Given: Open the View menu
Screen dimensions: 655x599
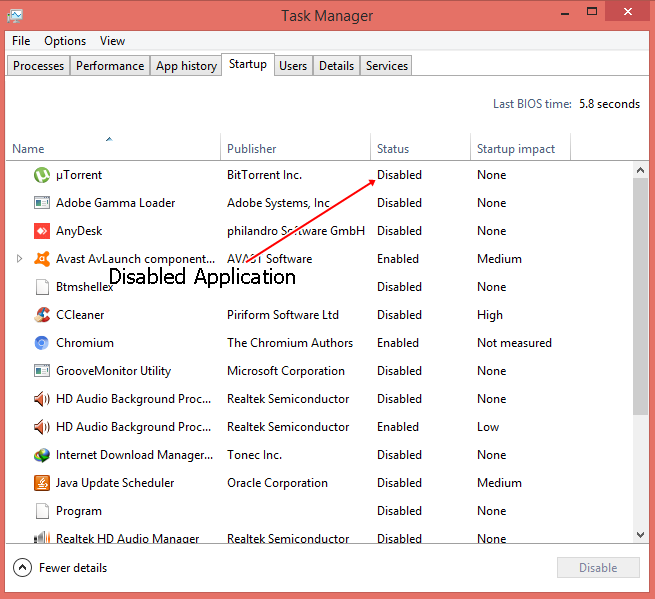Looking at the screenshot, I should click(112, 41).
